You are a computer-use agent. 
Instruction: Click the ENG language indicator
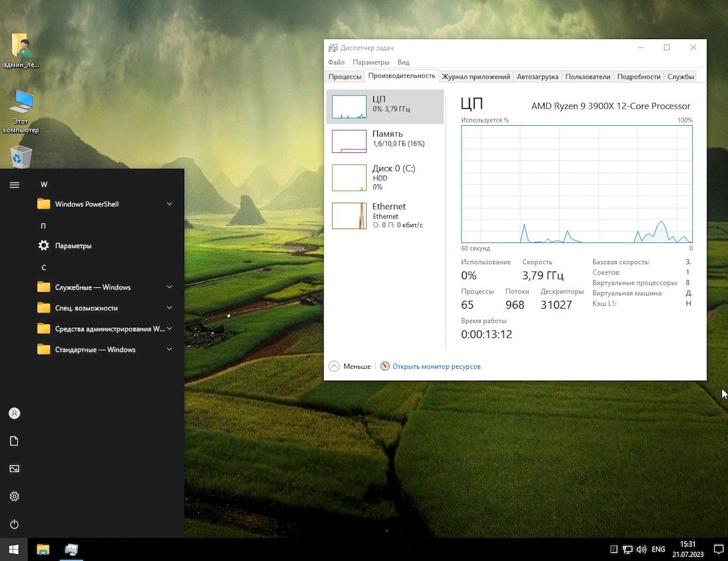[x=659, y=549]
